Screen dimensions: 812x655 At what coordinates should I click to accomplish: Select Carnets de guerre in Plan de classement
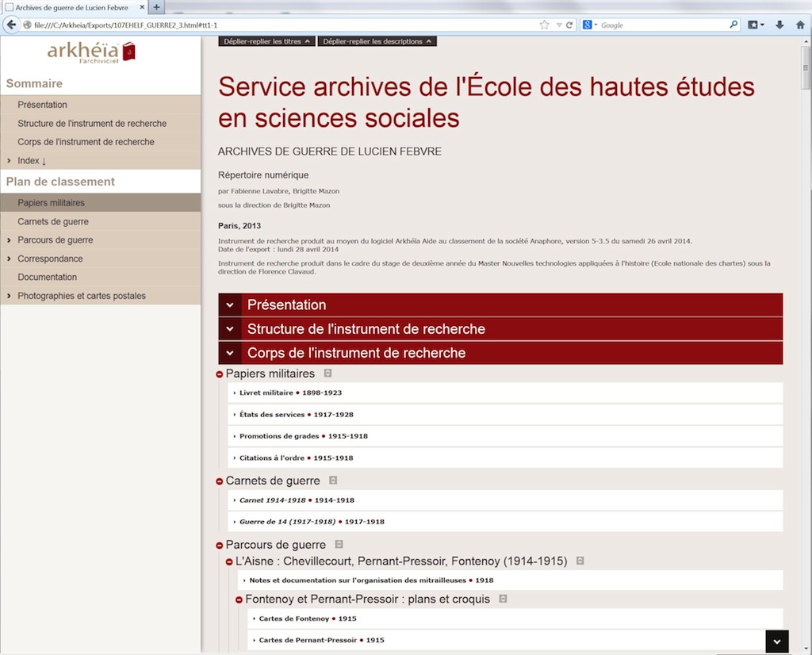click(x=53, y=222)
